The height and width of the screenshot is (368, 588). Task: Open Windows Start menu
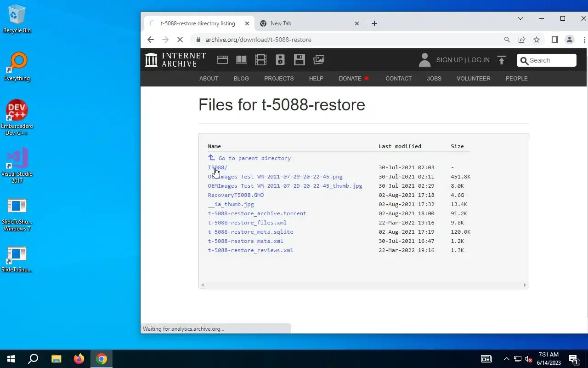pyautogui.click(x=11, y=359)
